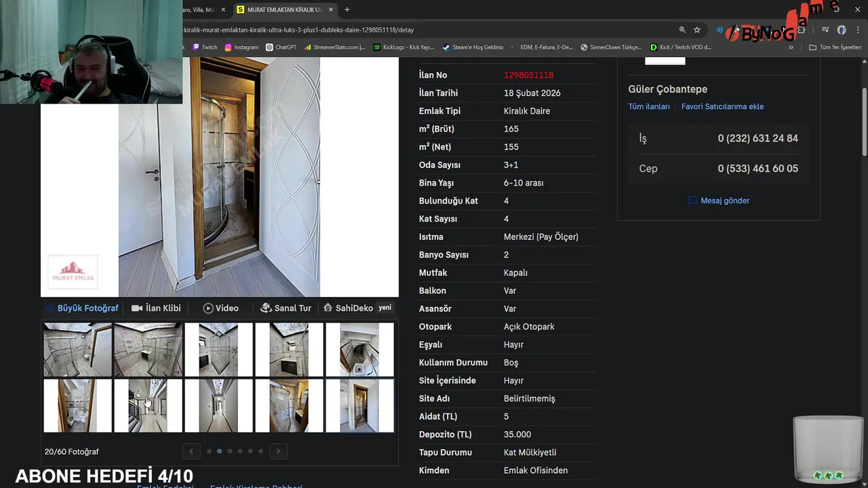The width and height of the screenshot is (868, 488).
Task: Open the Video tab
Action: 221,308
